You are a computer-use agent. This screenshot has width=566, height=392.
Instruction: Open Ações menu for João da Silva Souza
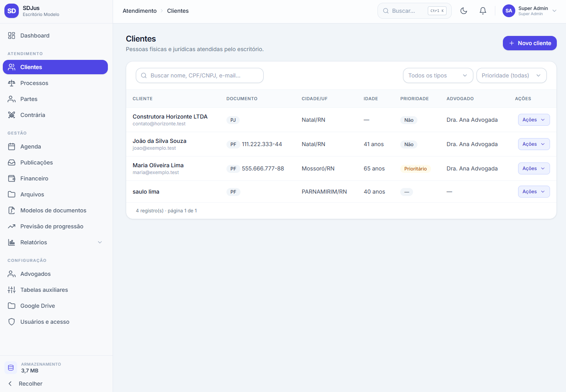(534, 144)
